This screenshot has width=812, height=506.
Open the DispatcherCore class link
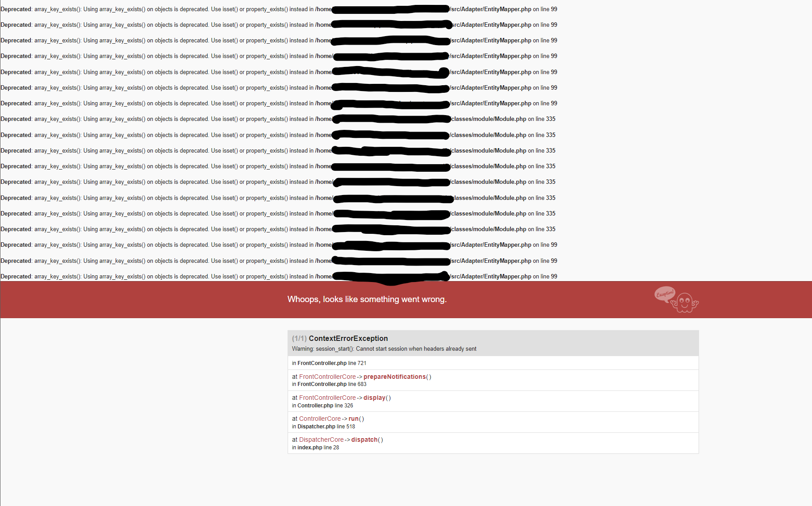[x=322, y=440]
